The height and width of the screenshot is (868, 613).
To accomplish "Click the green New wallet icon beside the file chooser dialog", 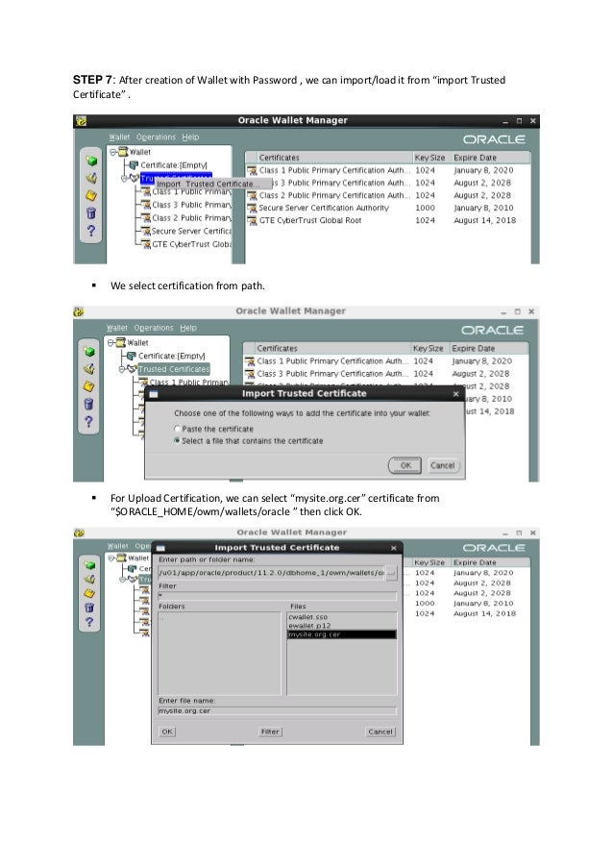I will [x=89, y=564].
